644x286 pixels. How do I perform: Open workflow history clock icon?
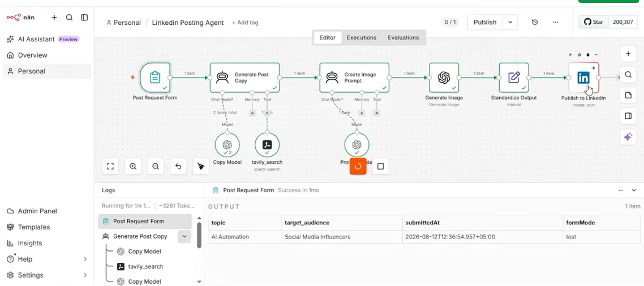pyautogui.click(x=535, y=22)
